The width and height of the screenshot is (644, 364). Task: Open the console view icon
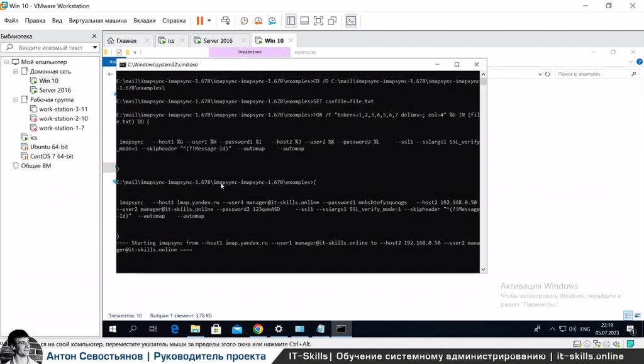pyautogui.click(x=351, y=21)
